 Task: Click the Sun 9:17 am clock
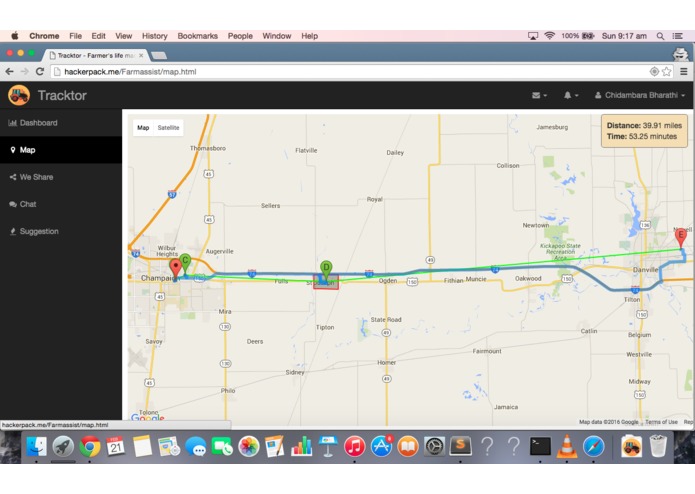pos(624,36)
